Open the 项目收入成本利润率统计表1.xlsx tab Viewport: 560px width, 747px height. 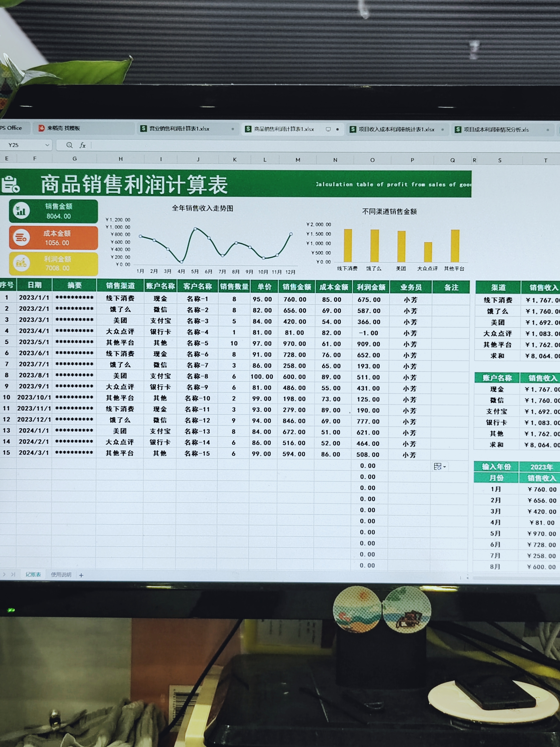point(396,129)
